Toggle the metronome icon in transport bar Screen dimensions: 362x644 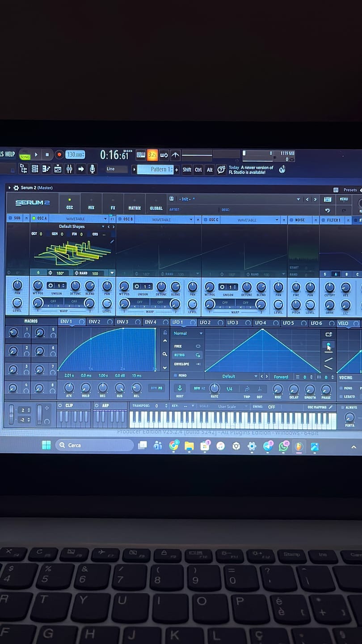click(176, 155)
